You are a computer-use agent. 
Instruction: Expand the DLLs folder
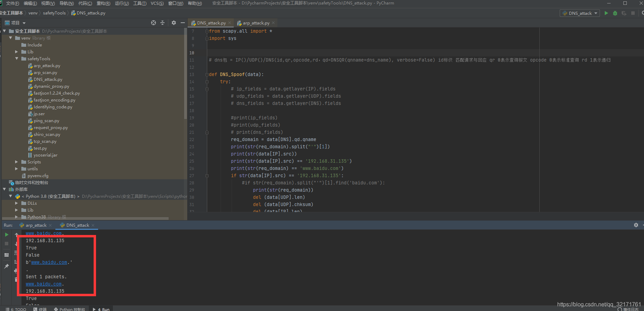tap(17, 203)
